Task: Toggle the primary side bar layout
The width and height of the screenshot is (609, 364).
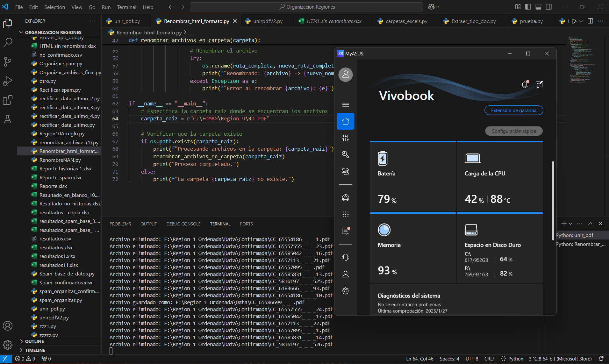Action: tap(528, 7)
